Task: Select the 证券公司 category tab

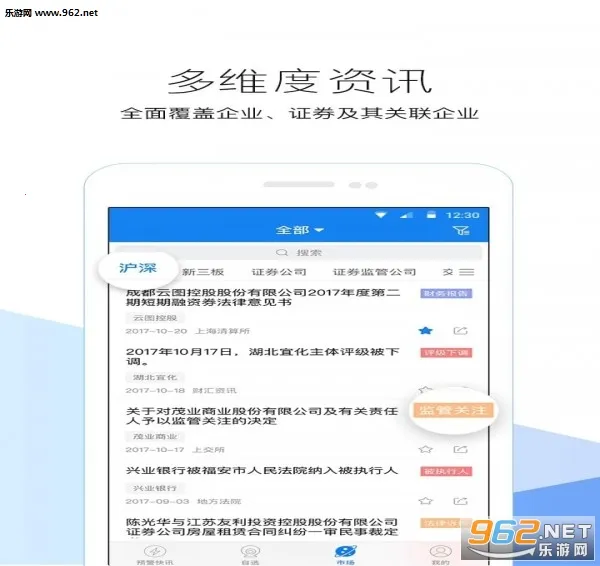Action: 278,272
